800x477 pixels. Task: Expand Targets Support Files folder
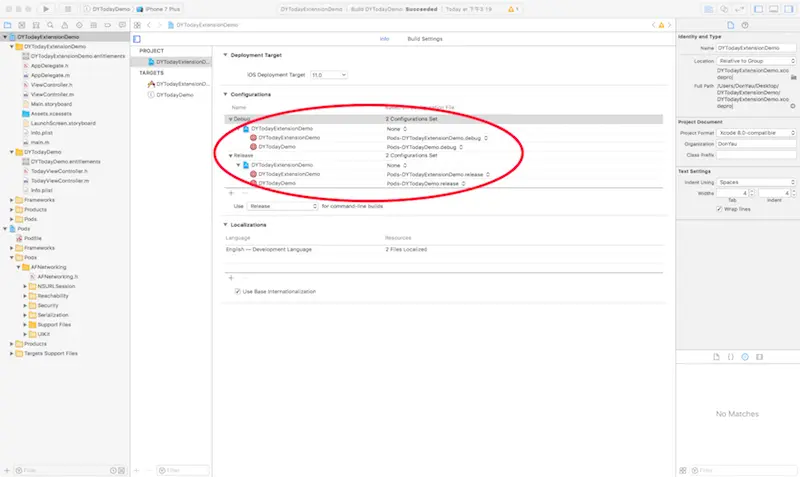click(11, 354)
